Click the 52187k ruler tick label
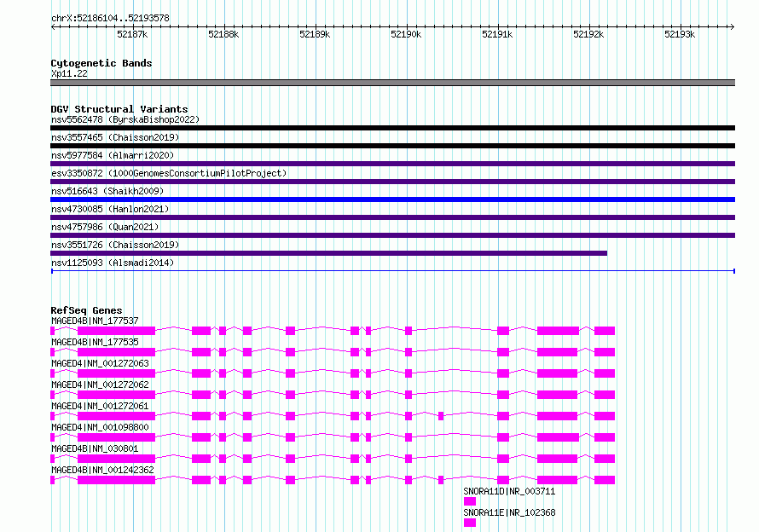 pyautogui.click(x=132, y=34)
